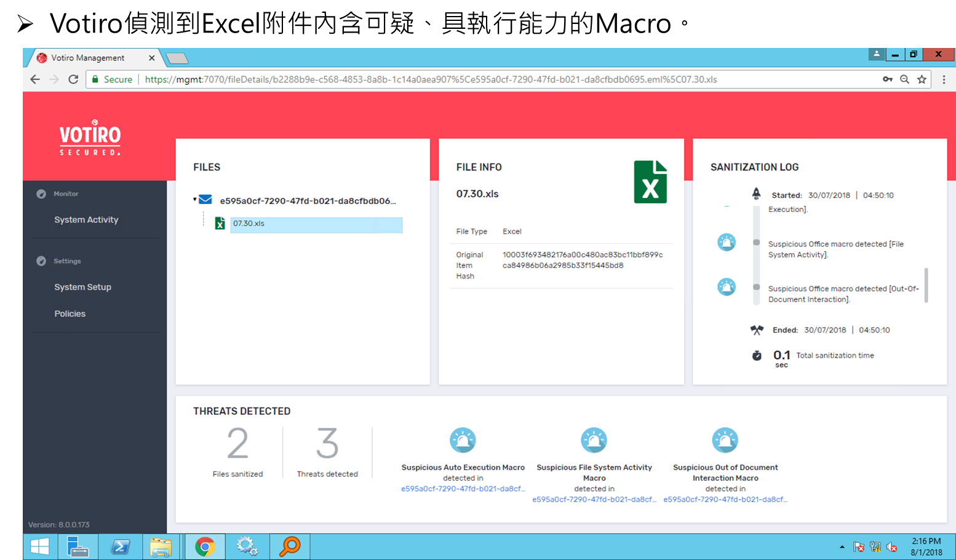The width and height of the screenshot is (956, 560).
Task: Open System Setup in the sidebar
Action: click(82, 287)
